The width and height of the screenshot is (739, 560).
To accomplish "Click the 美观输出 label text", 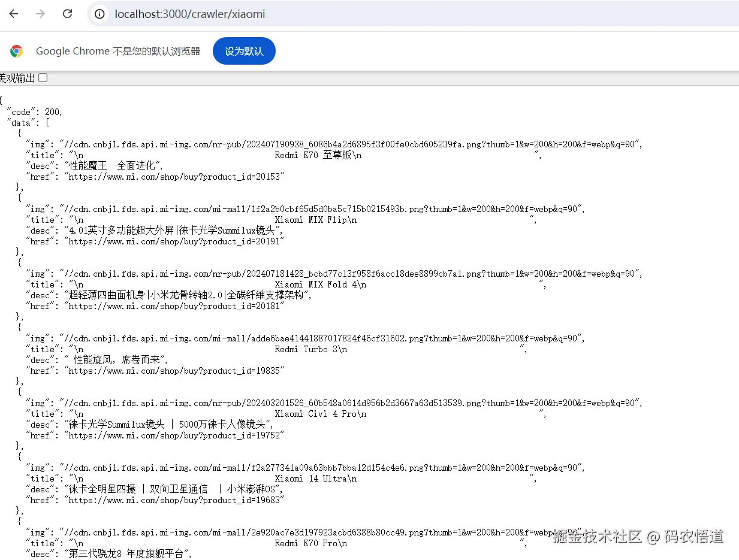I will click(x=17, y=78).
